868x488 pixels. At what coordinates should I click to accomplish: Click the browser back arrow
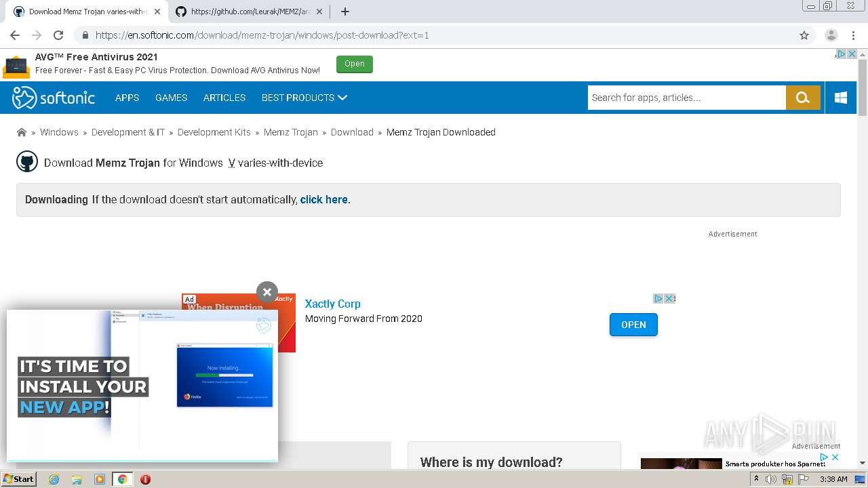[x=15, y=35]
